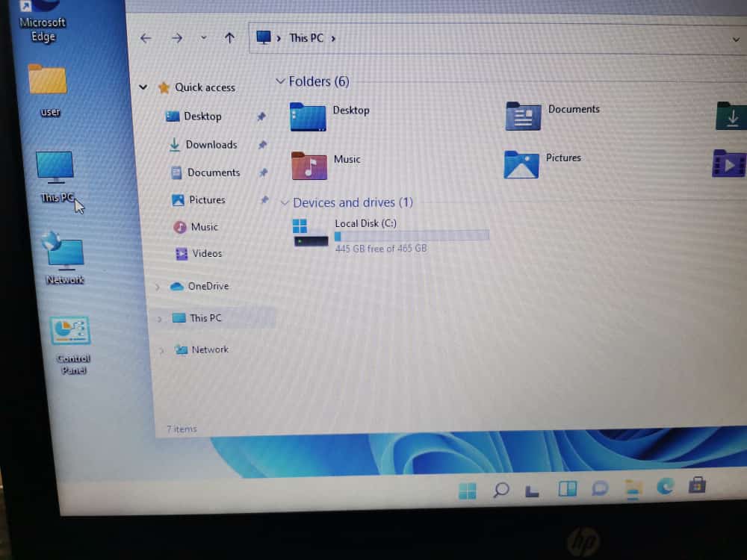Image resolution: width=747 pixels, height=560 pixels.
Task: Open the Documents folder in Folders section
Action: point(524,116)
